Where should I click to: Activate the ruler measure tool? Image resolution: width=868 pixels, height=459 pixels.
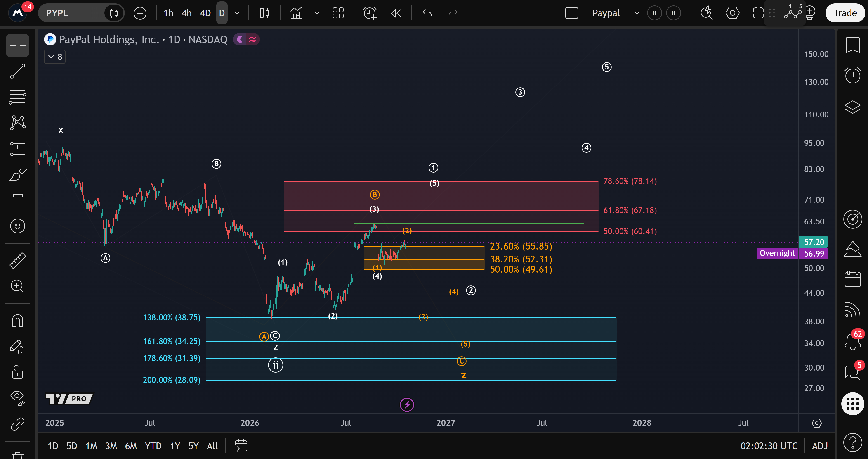click(x=18, y=261)
